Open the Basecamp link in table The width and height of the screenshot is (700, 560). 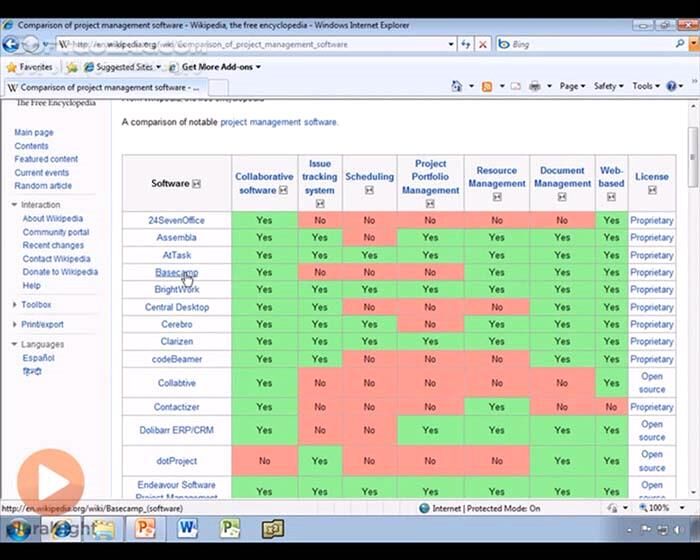[176, 272]
